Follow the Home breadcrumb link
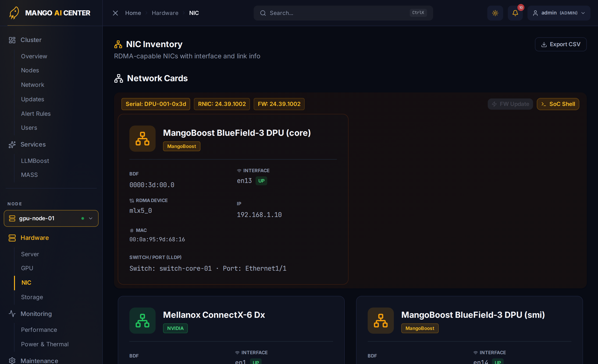The width and height of the screenshot is (598, 364). [133, 13]
